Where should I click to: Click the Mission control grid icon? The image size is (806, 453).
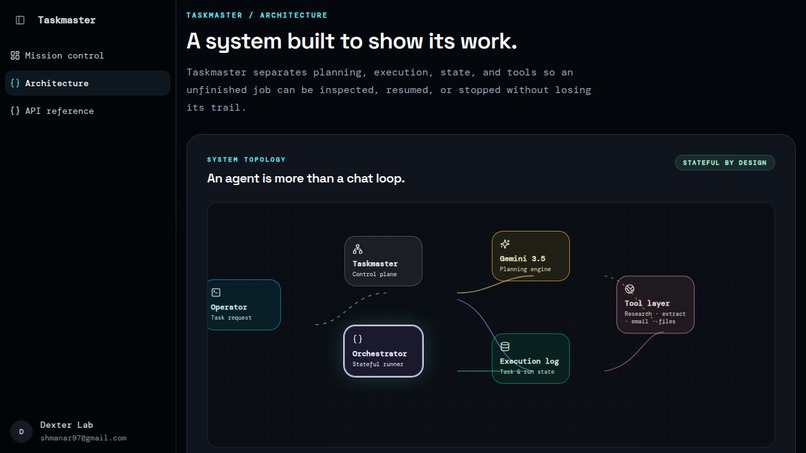[x=15, y=56]
